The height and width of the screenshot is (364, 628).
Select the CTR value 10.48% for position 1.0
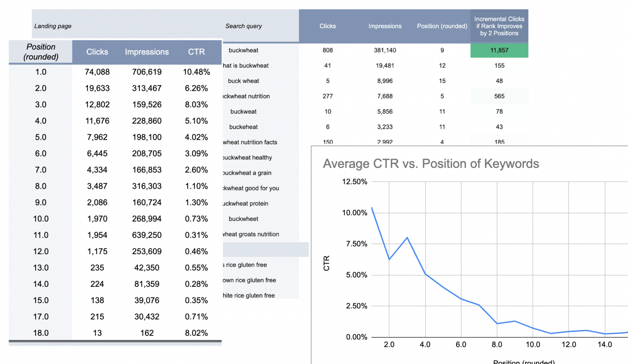pyautogui.click(x=197, y=72)
